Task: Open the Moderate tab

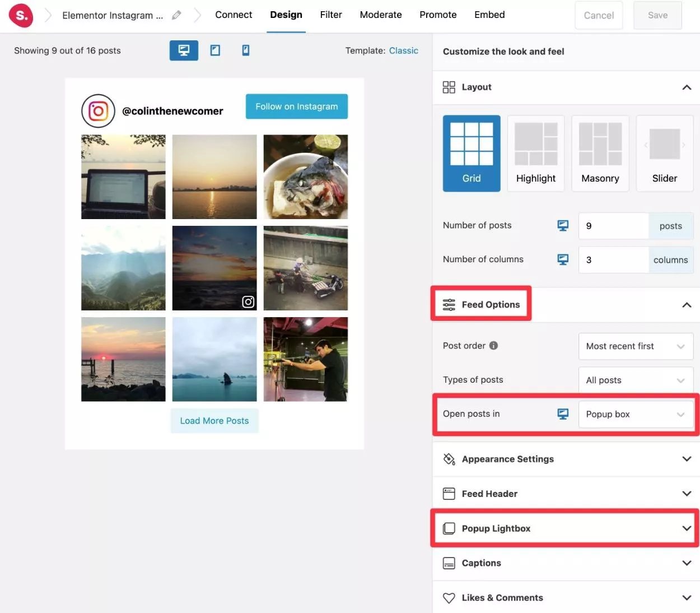Action: tap(381, 15)
